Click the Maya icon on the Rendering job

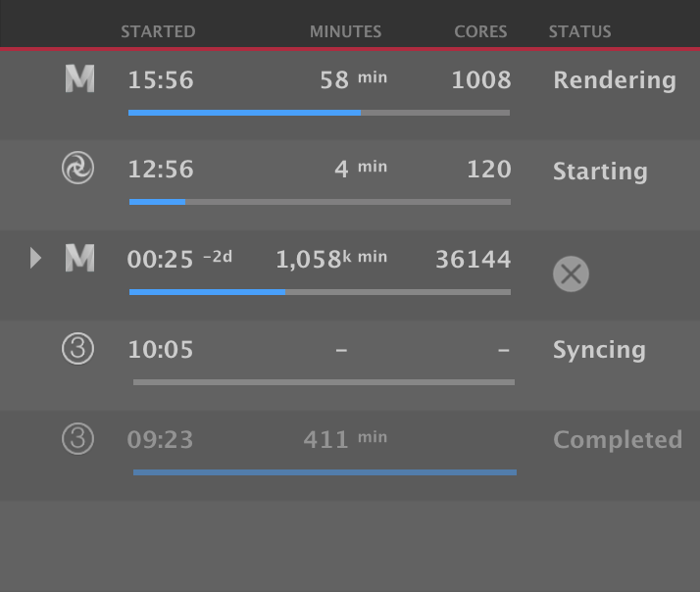[x=79, y=79]
